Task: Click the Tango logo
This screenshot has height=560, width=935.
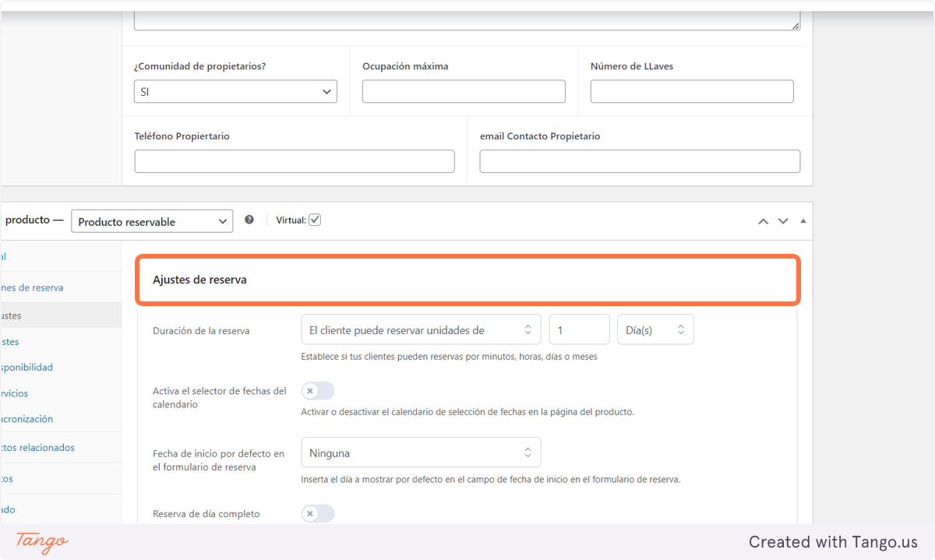Action: [x=42, y=542]
